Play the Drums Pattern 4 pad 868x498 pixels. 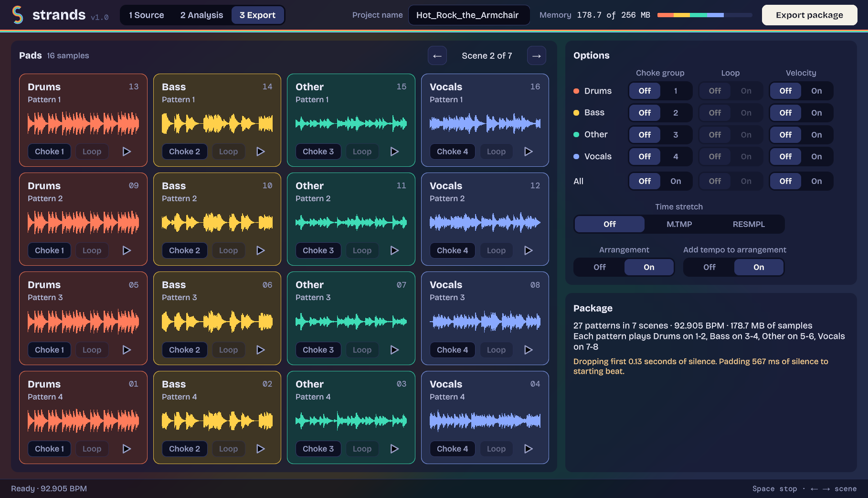(127, 449)
